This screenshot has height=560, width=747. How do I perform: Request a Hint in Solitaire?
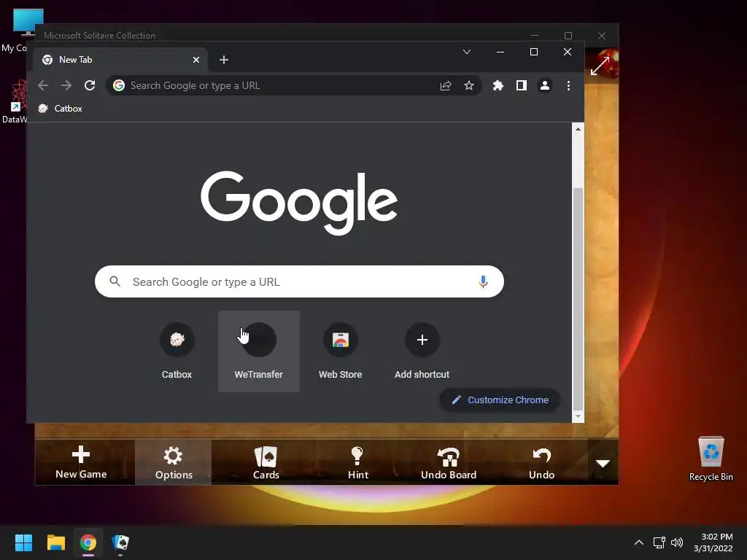[x=357, y=462]
